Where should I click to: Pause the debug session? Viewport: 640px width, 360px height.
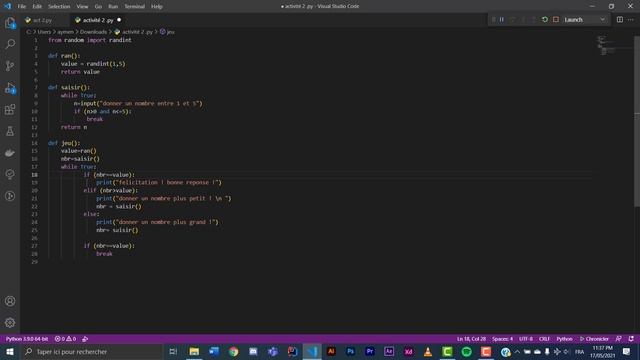pos(502,20)
